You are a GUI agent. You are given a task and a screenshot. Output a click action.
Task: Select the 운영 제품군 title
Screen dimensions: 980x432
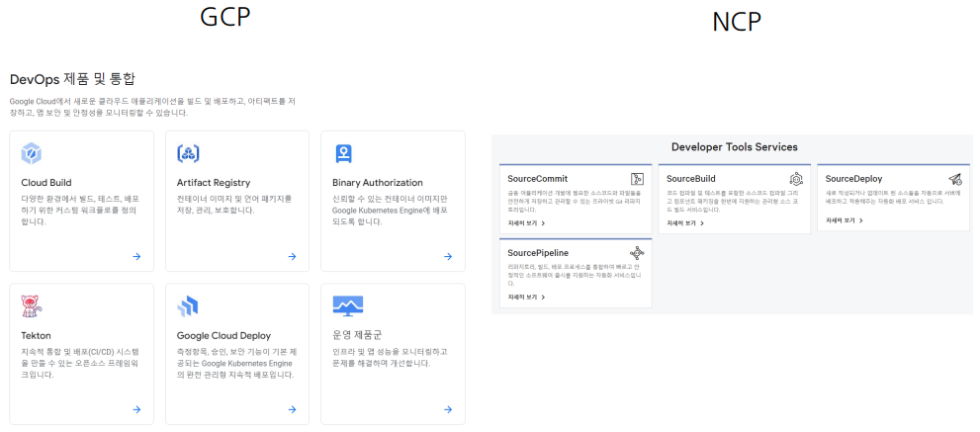pyautogui.click(x=358, y=335)
